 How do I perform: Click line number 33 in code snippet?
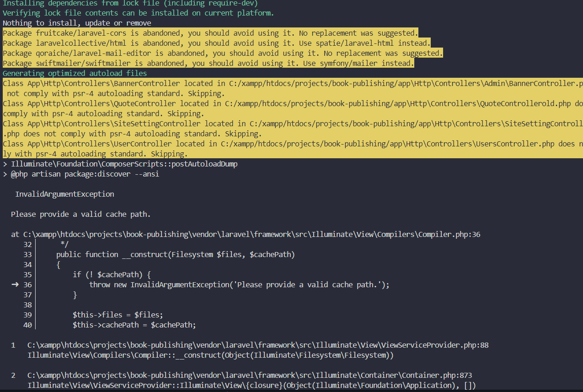point(27,254)
